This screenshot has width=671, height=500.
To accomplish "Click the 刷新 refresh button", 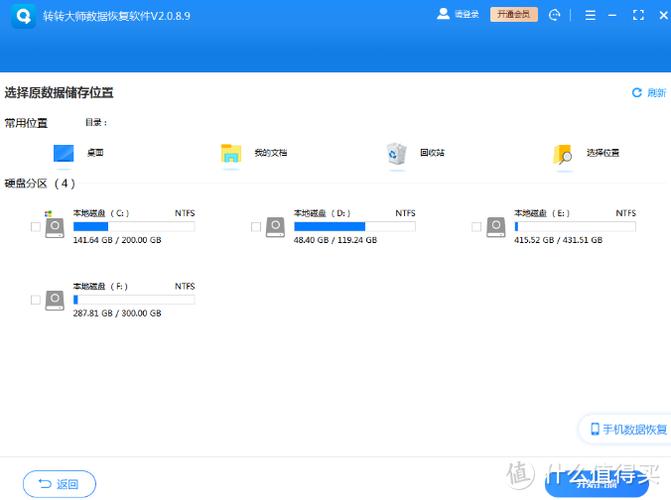I will [649, 92].
